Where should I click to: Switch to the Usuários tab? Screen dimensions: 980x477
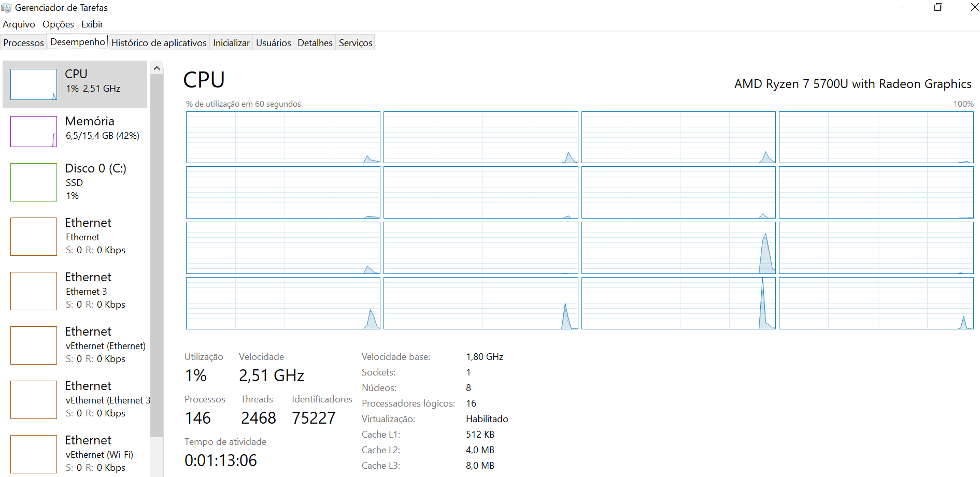click(274, 43)
